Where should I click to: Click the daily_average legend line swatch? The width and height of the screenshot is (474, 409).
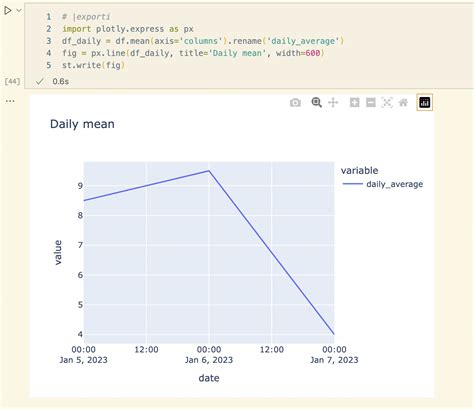[353, 184]
